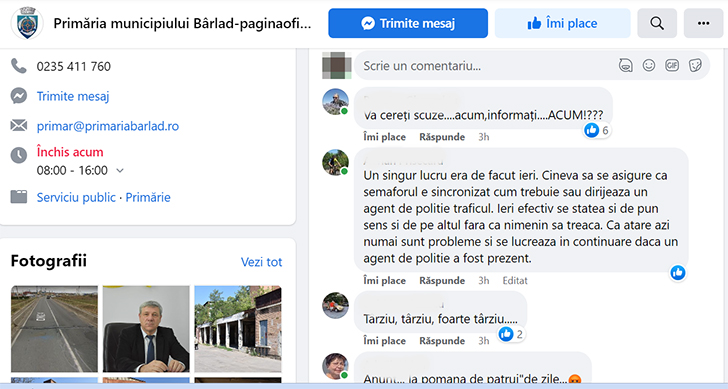
Task: Click the blue Trimite mesaj button
Action: coord(408,23)
